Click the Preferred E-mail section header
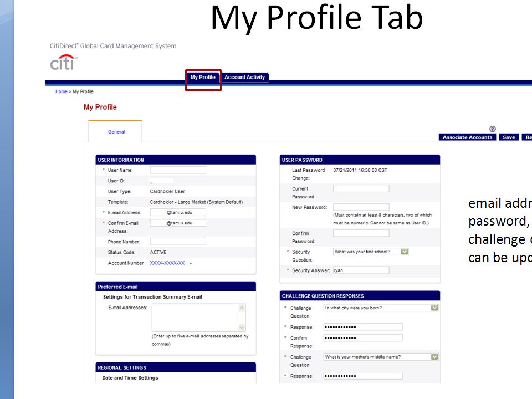Viewport: 532px width, 399px height. click(x=176, y=287)
